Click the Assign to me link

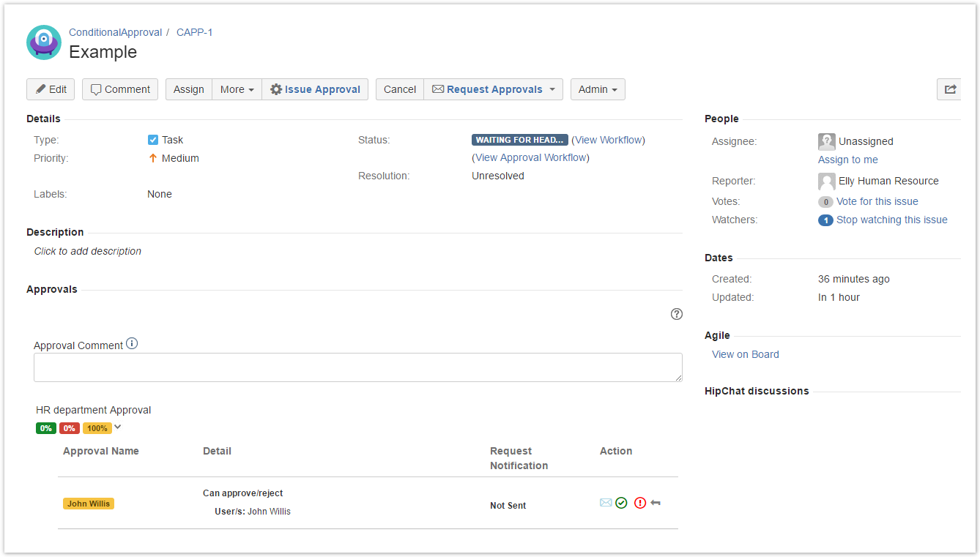pos(847,160)
